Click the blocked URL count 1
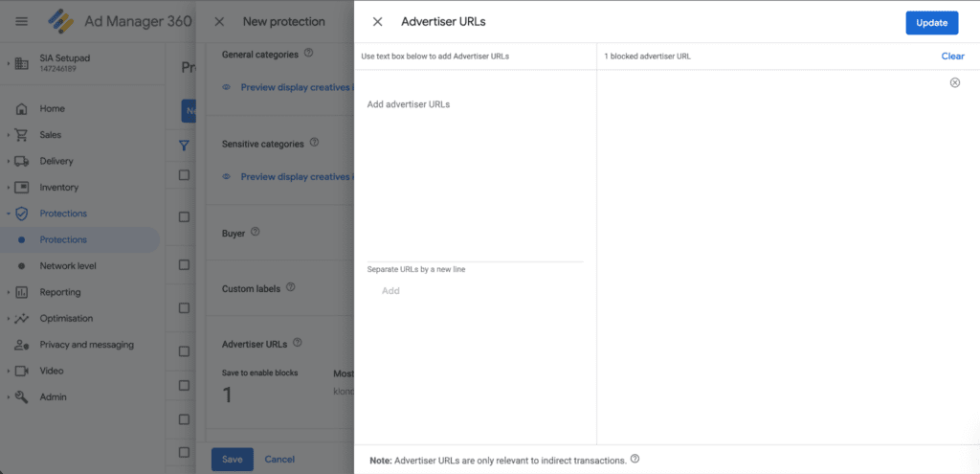This screenshot has height=474, width=980. tap(228, 395)
